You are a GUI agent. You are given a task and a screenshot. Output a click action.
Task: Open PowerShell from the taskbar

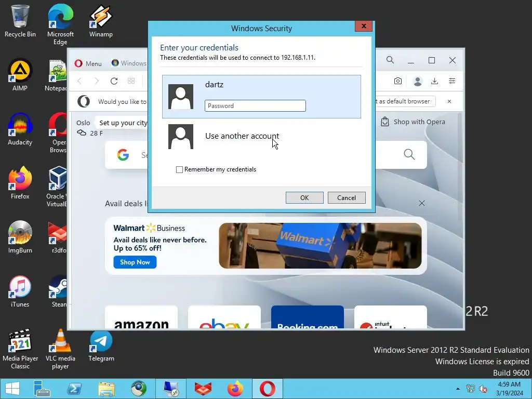74,389
